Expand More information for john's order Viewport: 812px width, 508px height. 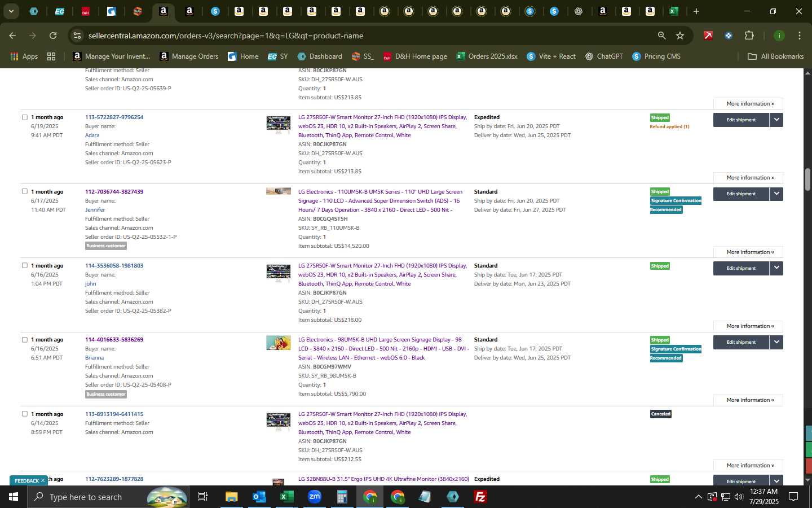point(748,326)
